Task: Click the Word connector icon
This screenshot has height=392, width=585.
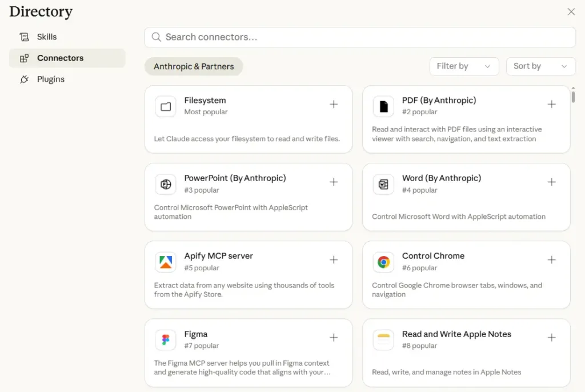Action: (x=383, y=184)
